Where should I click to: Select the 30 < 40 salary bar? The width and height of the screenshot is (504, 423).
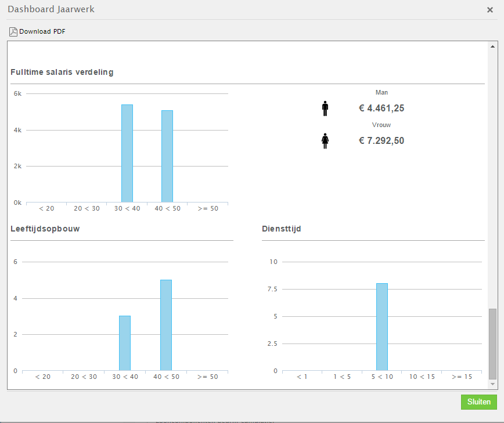(127, 154)
